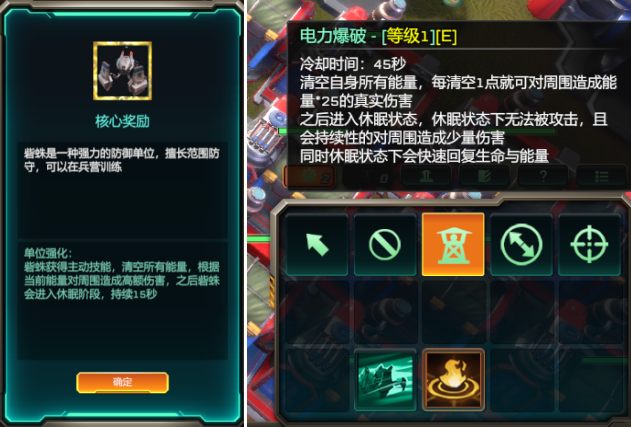Open the tab showing count 0
The height and width of the screenshot is (427, 631).
coord(368,176)
